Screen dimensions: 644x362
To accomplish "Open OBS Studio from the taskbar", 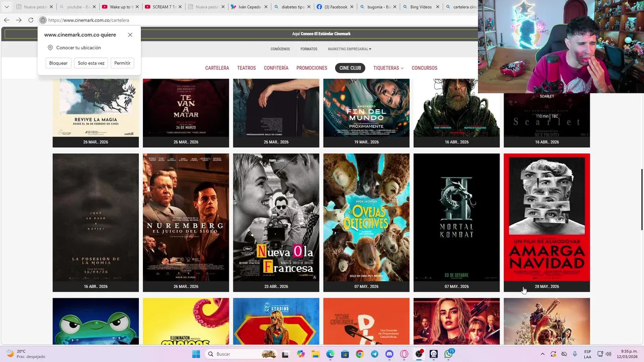I will click(419, 354).
